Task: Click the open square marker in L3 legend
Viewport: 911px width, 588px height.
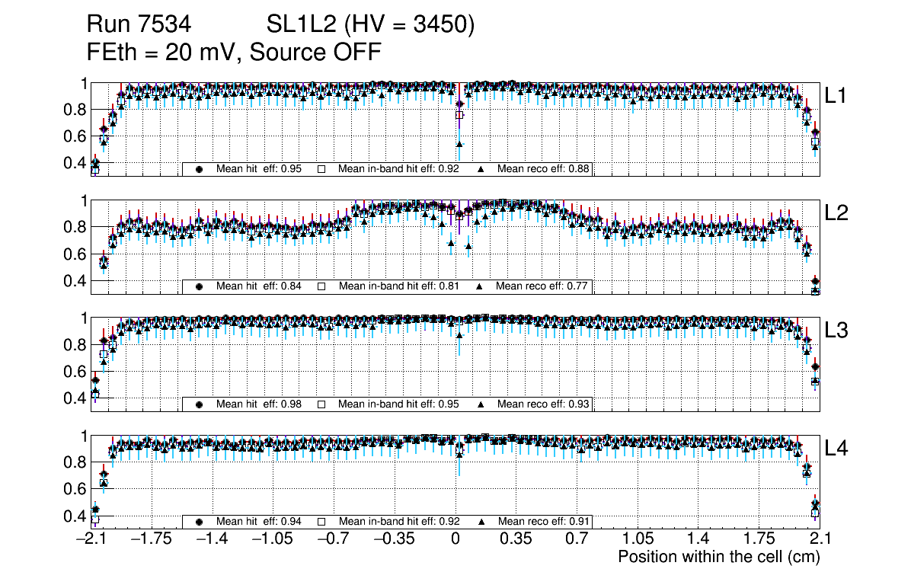Action: pyautogui.click(x=321, y=404)
